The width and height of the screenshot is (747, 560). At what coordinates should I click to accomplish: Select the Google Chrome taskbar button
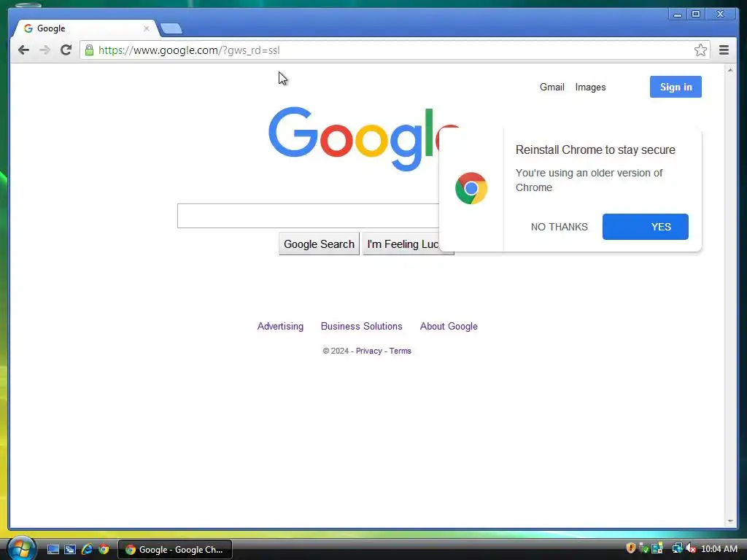(x=175, y=550)
